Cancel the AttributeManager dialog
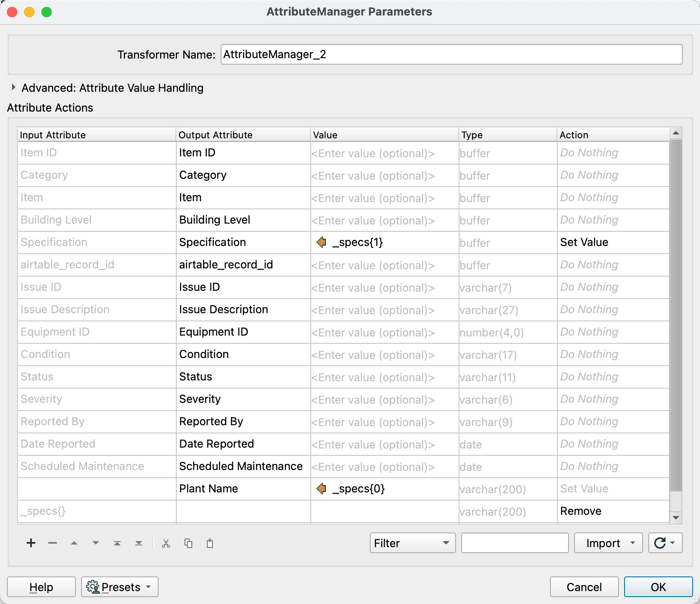 584,587
